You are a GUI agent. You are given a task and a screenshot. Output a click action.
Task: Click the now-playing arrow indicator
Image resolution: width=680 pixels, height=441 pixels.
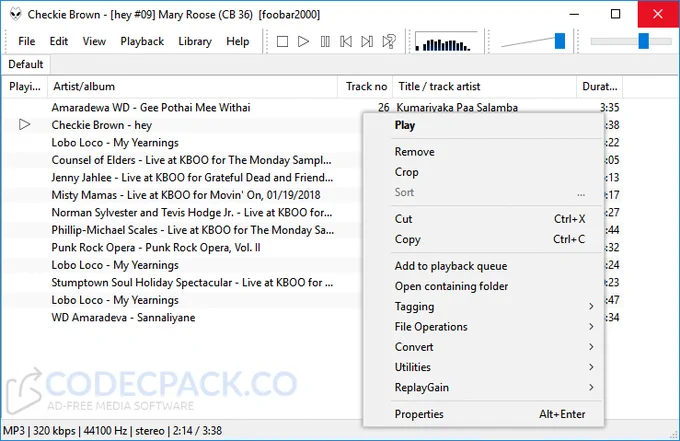(25, 125)
